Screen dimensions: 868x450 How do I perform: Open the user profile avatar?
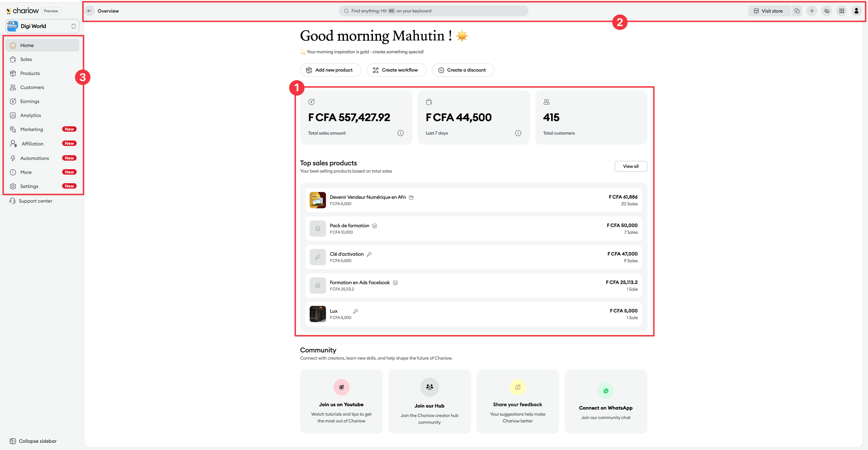point(856,11)
